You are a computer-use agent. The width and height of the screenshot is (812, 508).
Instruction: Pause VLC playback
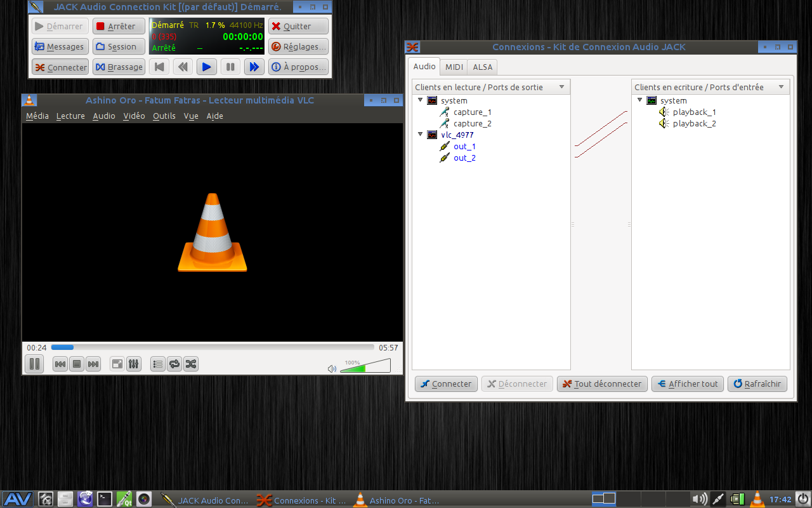[x=34, y=364]
